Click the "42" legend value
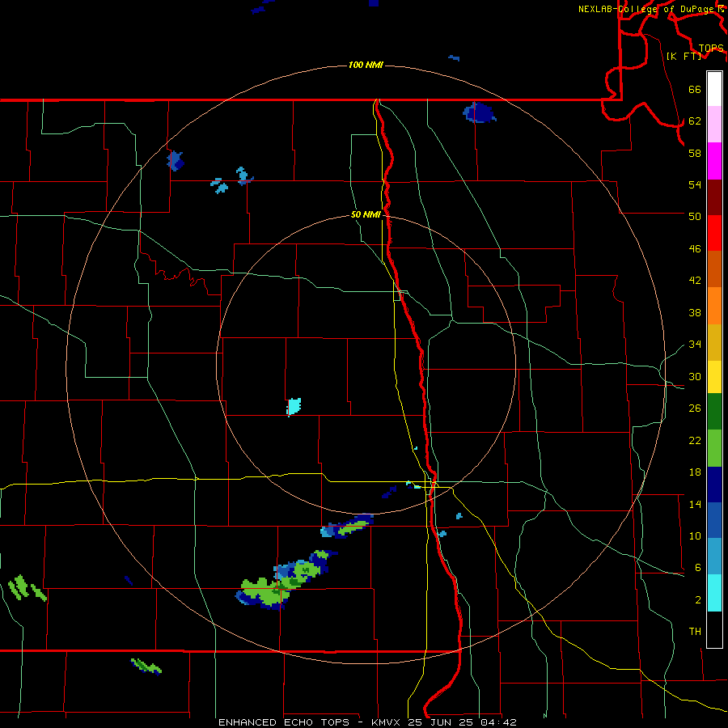 [695, 280]
